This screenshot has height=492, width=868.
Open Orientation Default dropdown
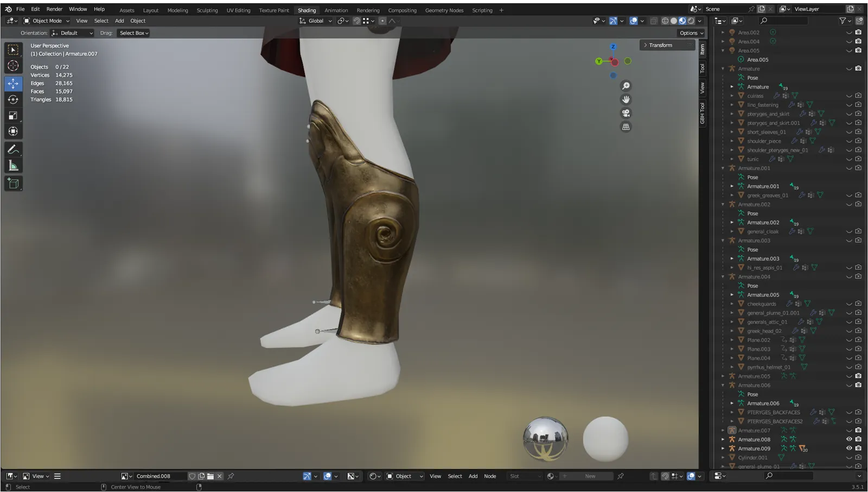pyautogui.click(x=73, y=33)
